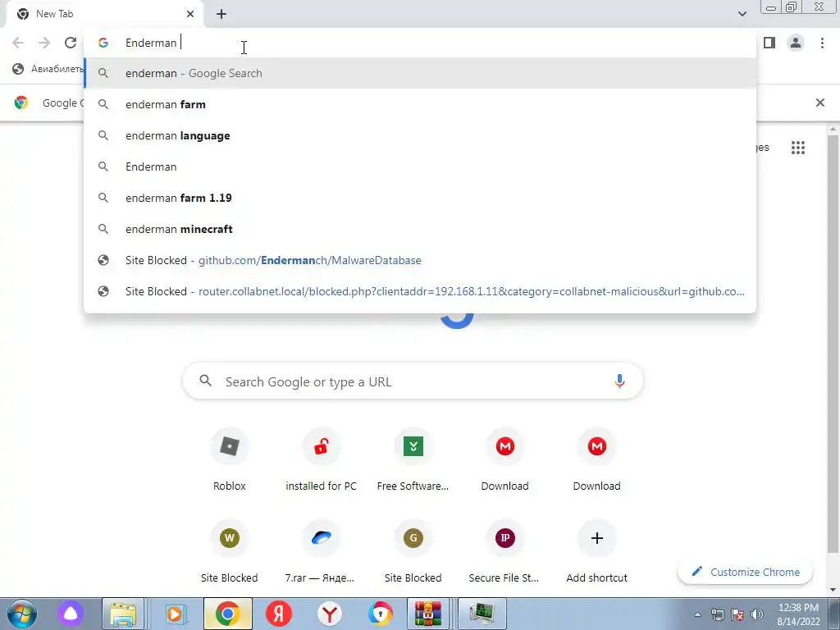The height and width of the screenshot is (630, 840).
Task: Open the Secure File St... shortcut
Action: [x=504, y=553]
